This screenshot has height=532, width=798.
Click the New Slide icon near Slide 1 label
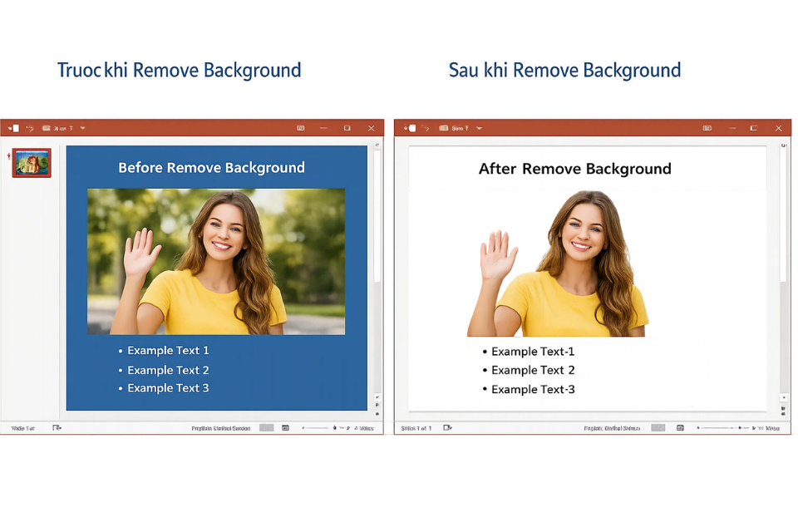(x=448, y=427)
